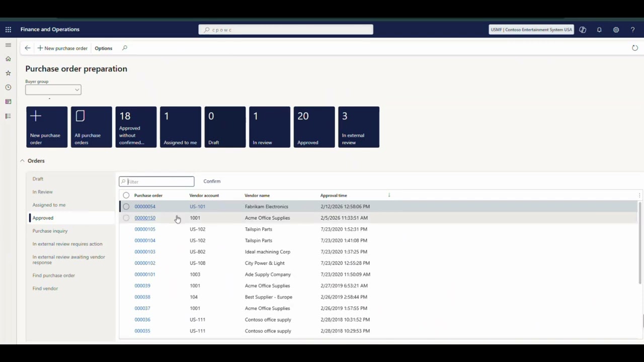Click City Power & Light vendor name
The height and width of the screenshot is (362, 644).
click(x=265, y=263)
